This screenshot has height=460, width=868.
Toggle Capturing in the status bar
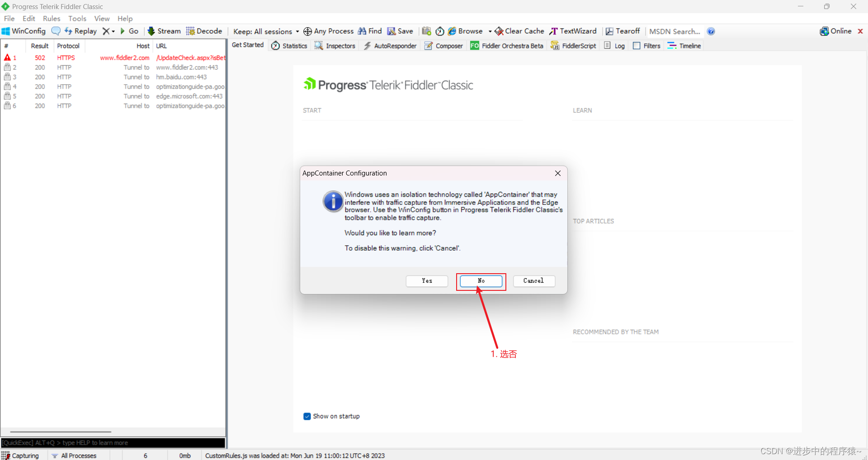(x=20, y=455)
